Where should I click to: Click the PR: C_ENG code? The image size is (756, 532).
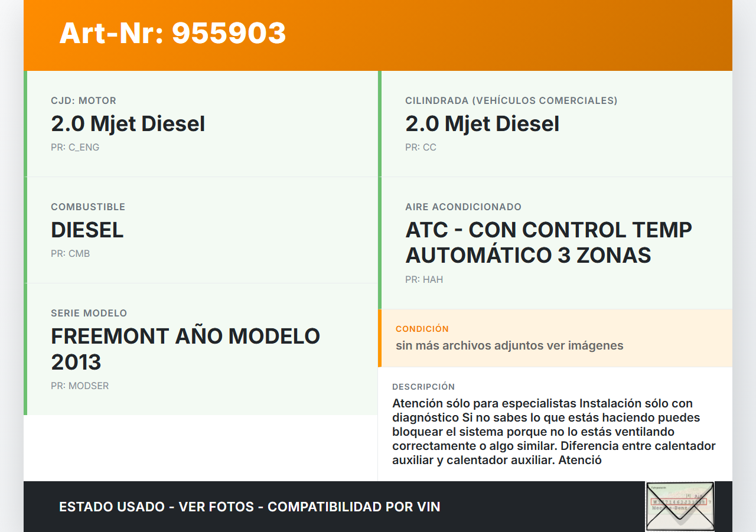pos(75,148)
